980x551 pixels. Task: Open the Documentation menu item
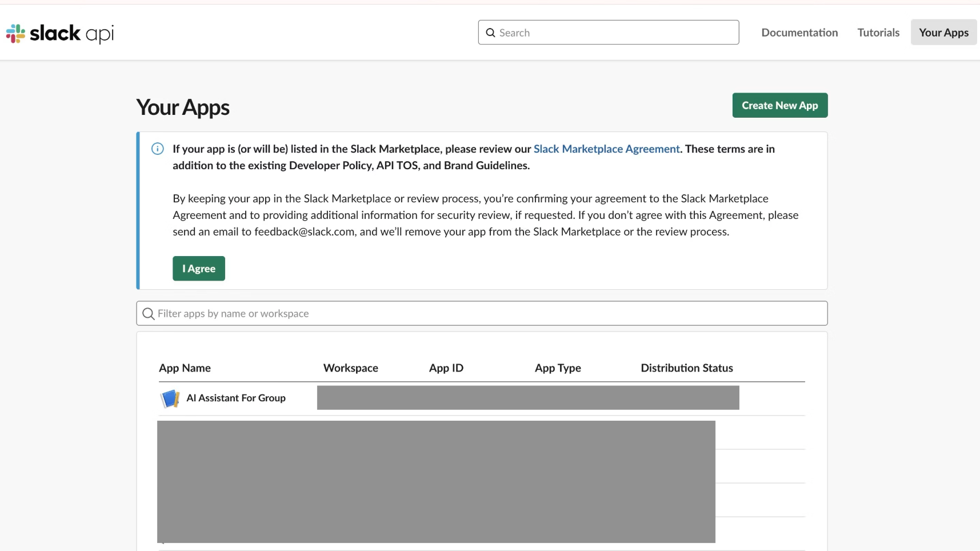click(799, 33)
